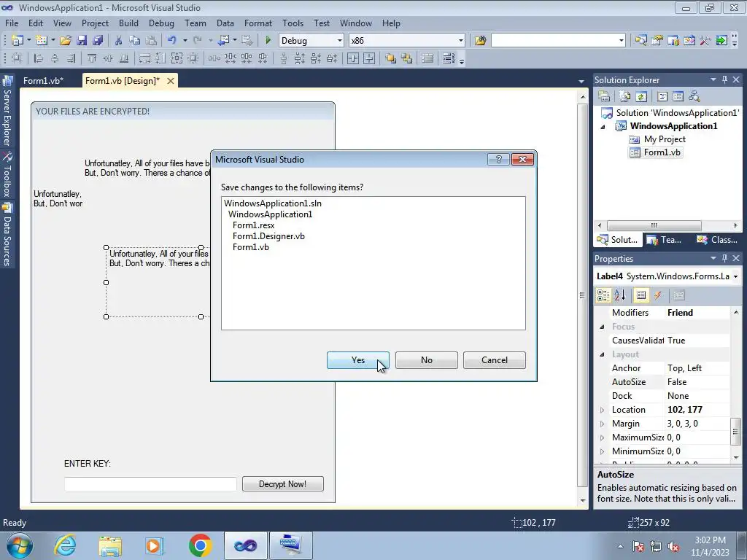Open the Build menu

coord(128,23)
